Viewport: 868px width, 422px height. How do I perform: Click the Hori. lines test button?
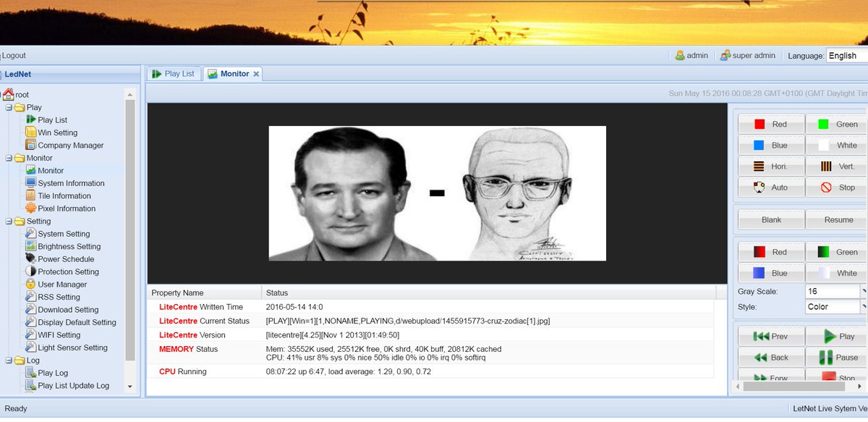point(771,166)
